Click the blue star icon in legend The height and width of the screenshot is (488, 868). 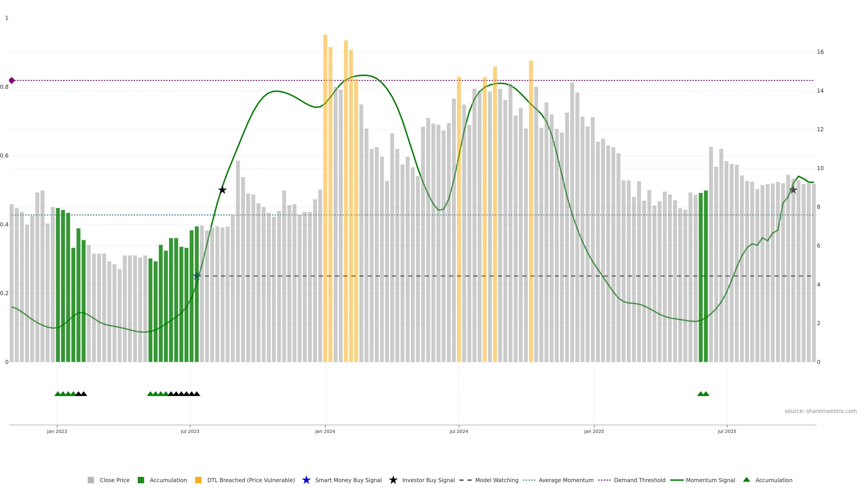click(x=306, y=480)
